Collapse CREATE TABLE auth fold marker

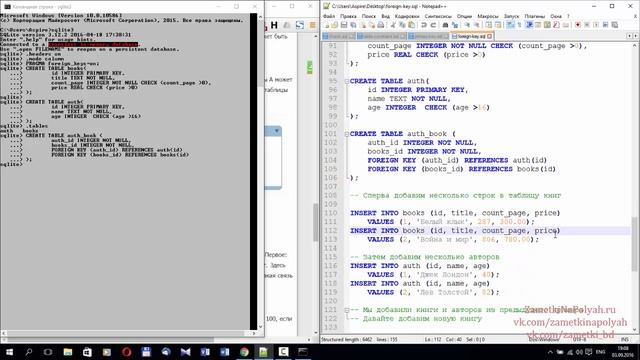pos(347,81)
